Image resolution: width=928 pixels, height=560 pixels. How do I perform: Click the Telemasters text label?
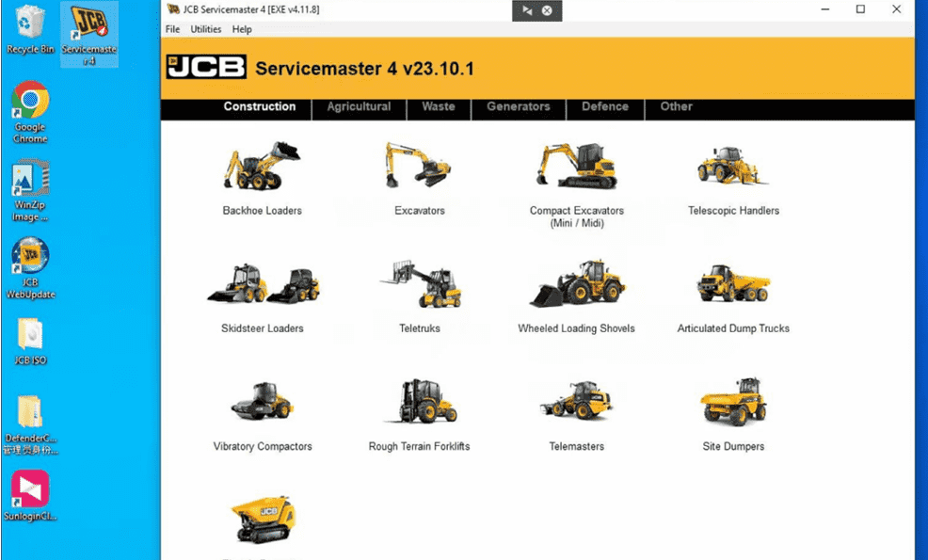pos(576,446)
